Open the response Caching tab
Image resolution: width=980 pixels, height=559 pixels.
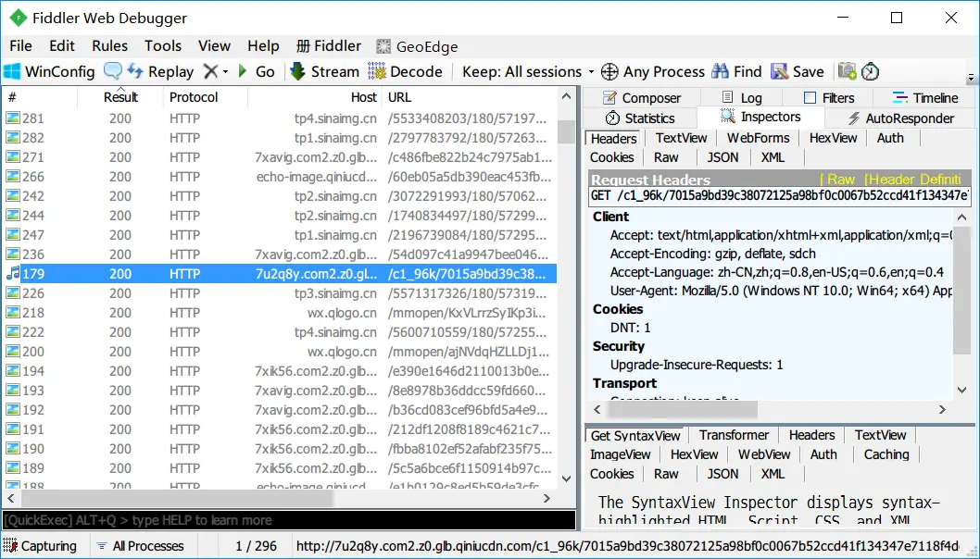pyautogui.click(x=886, y=454)
